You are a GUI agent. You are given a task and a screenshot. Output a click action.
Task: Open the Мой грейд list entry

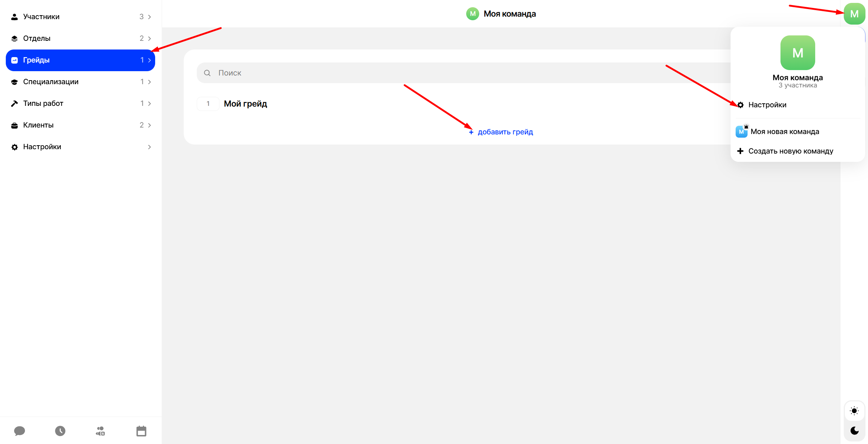(245, 104)
